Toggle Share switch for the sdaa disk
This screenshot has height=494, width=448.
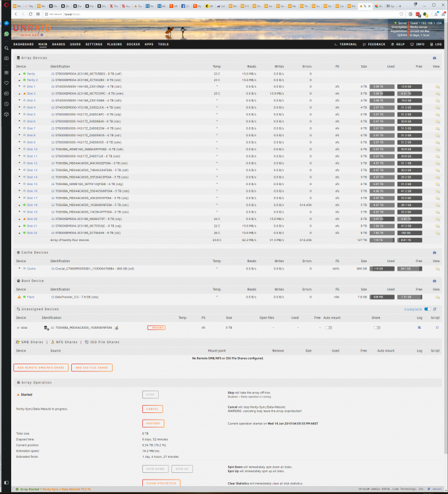[x=377, y=327]
